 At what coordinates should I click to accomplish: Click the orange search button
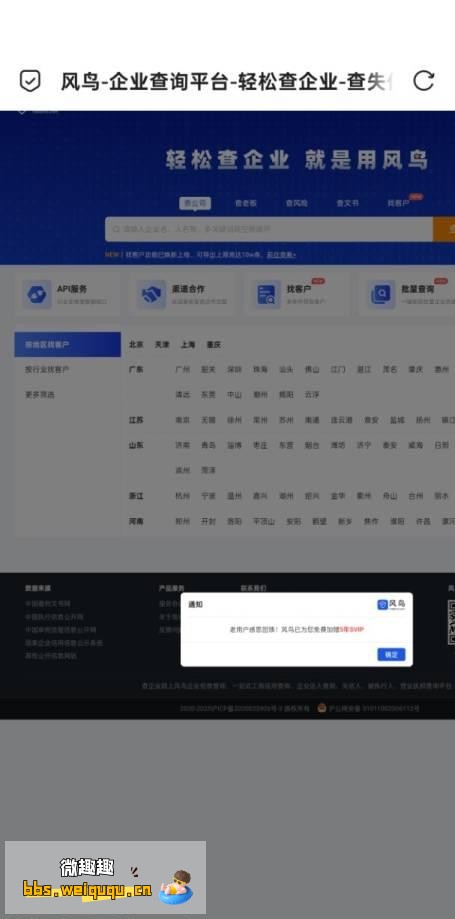(444, 229)
